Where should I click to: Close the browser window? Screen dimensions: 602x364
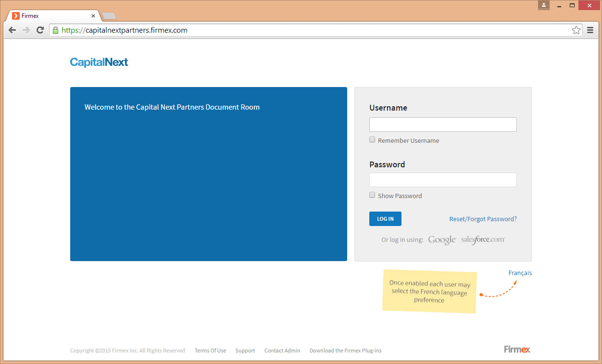[x=589, y=5]
